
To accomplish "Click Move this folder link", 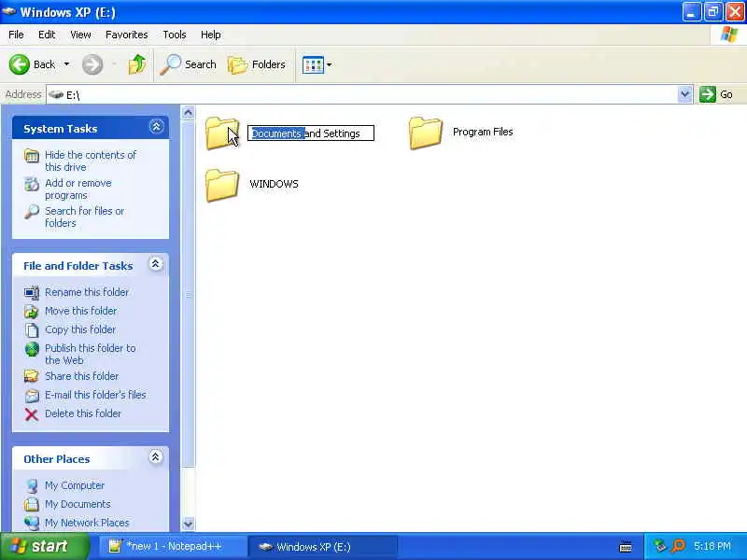I will click(x=81, y=311).
